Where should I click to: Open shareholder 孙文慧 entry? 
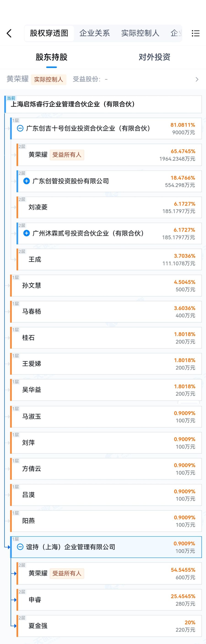coord(32,285)
